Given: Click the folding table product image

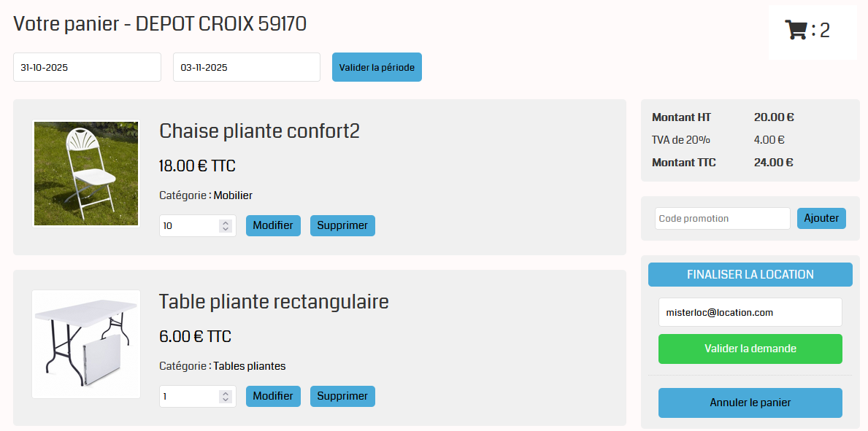Looking at the screenshot, I should (86, 344).
